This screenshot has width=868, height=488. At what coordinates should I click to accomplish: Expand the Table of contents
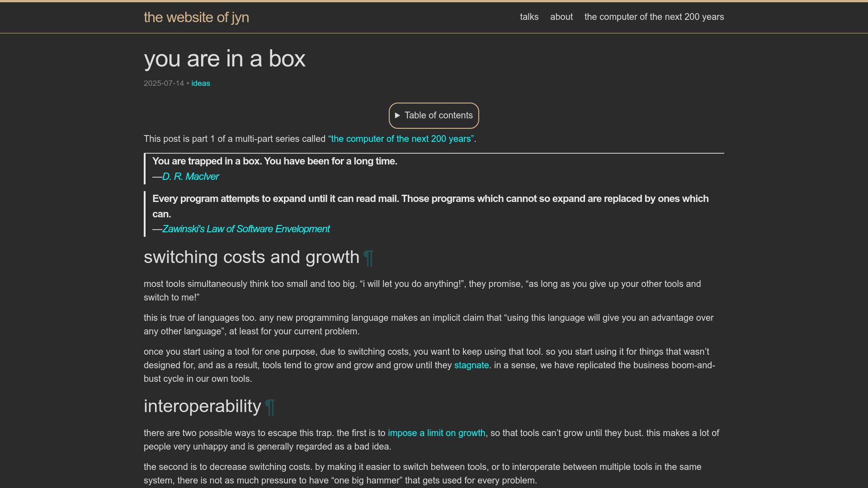[434, 116]
